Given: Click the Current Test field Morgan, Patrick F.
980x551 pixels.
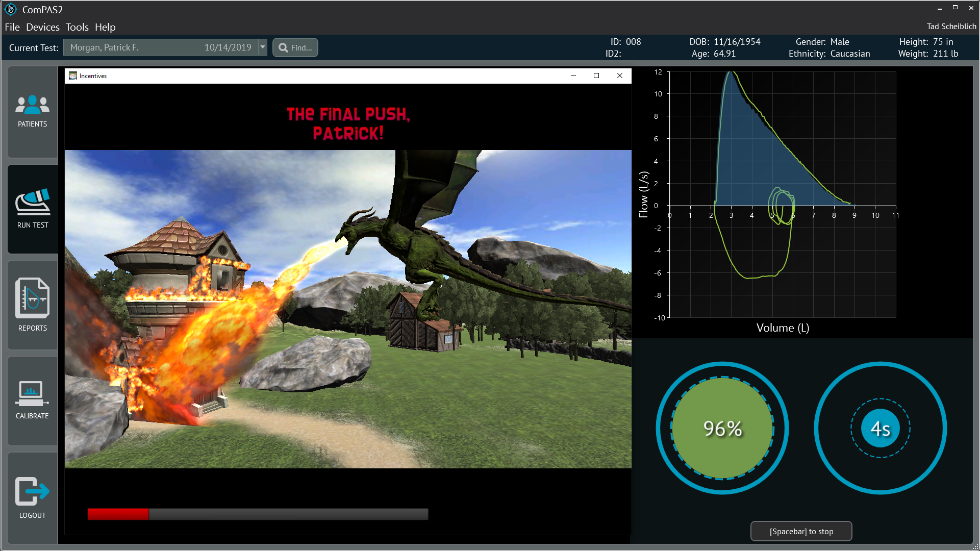Looking at the screenshot, I should click(x=161, y=47).
